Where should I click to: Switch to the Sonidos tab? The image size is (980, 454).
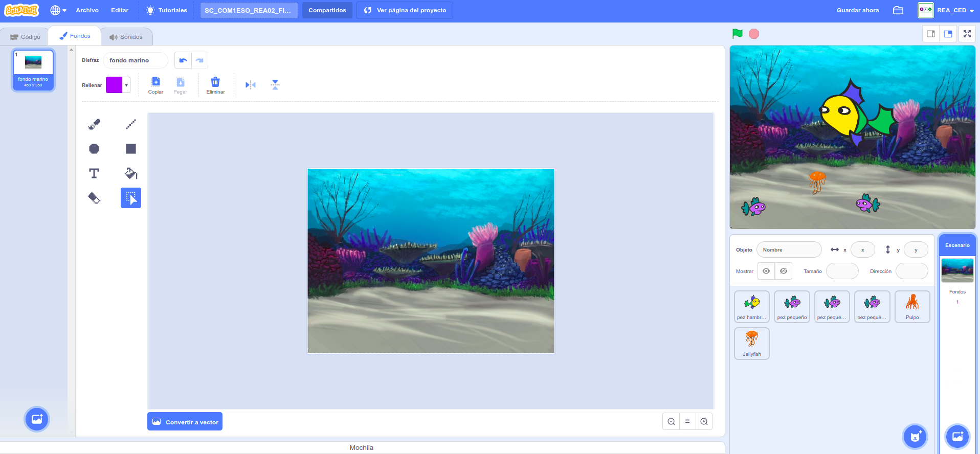tap(126, 37)
